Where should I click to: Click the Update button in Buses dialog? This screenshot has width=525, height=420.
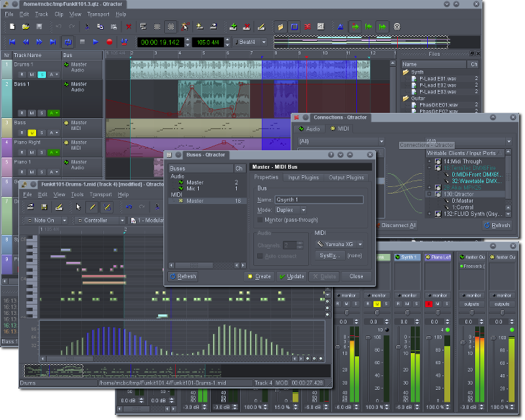[291, 276]
